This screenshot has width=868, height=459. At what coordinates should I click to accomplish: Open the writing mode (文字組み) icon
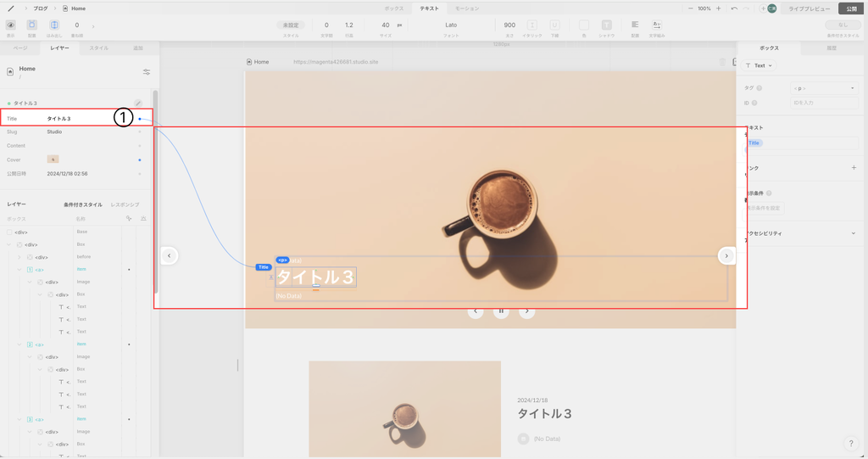(x=657, y=25)
